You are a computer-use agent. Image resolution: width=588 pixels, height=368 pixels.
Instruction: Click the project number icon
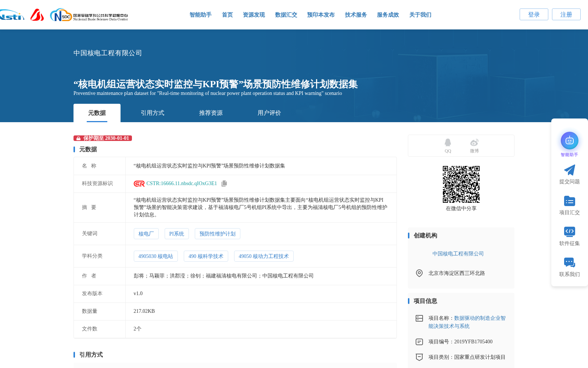[x=419, y=342]
